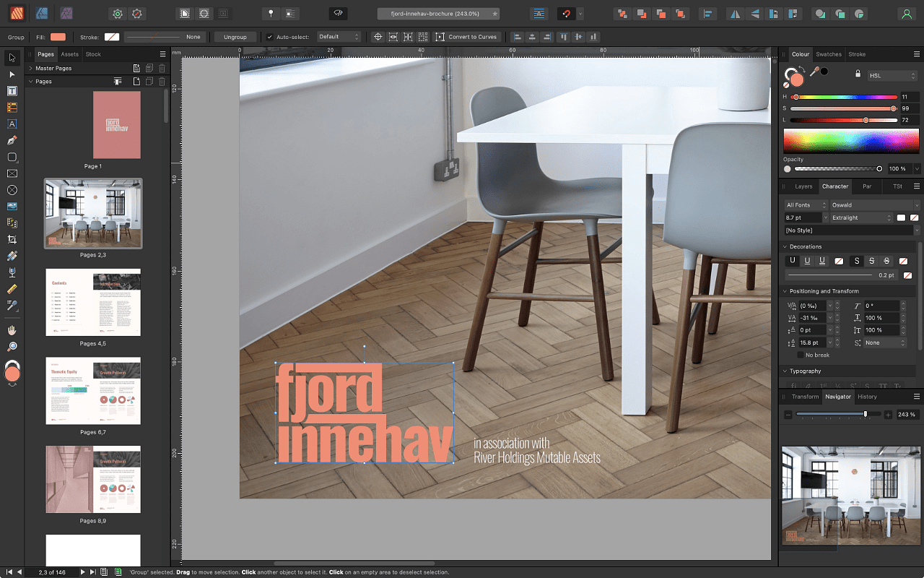The width and height of the screenshot is (924, 578).
Task: Click the navigator zoom in plus button
Action: (888, 415)
